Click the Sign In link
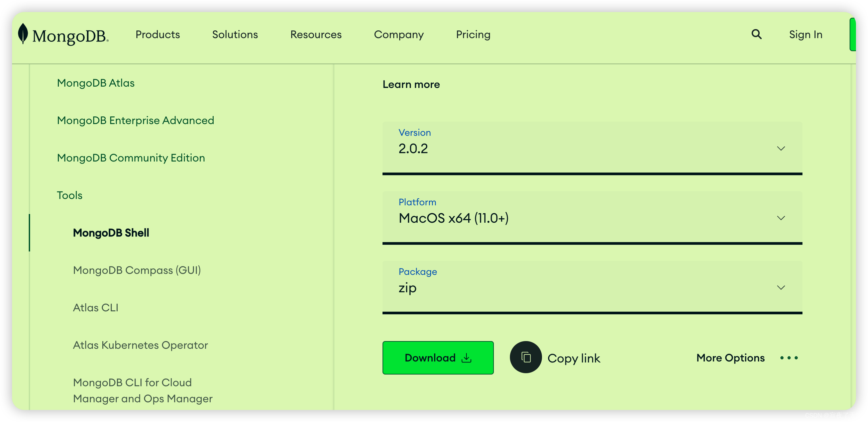Image resolution: width=868 pixels, height=422 pixels. [805, 34]
